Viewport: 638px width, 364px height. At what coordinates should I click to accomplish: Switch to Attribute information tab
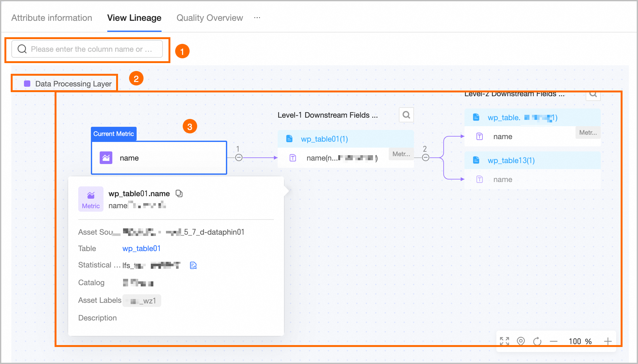click(52, 18)
